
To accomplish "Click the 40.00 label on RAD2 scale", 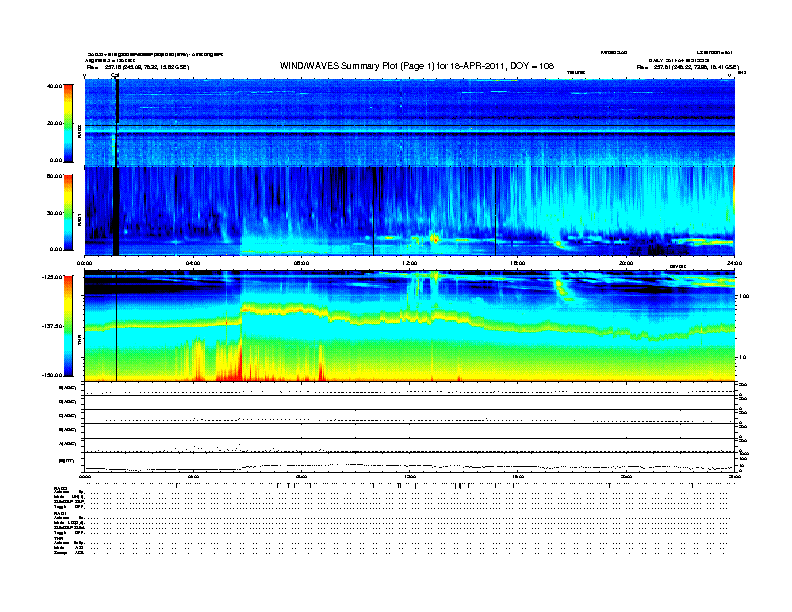I will coord(54,86).
